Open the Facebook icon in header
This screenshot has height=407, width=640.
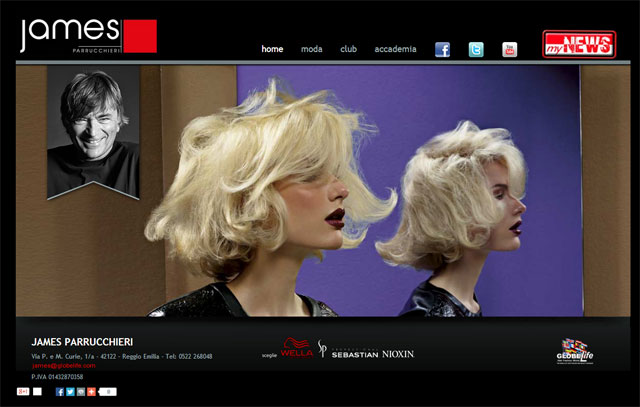click(442, 49)
